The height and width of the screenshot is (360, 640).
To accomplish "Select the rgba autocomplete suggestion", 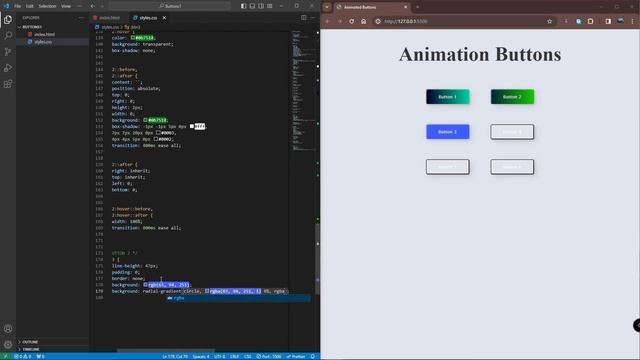I will (238, 298).
